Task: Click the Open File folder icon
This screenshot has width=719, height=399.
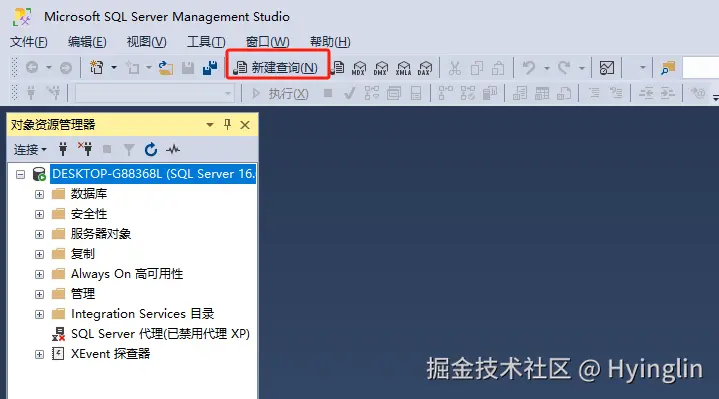Action: coord(166,68)
